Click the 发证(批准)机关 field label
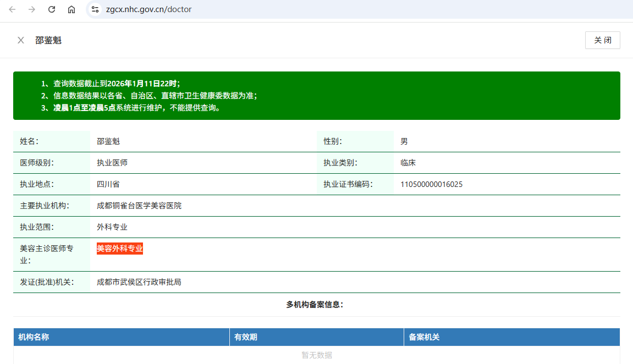The image size is (633, 364). pos(47,282)
